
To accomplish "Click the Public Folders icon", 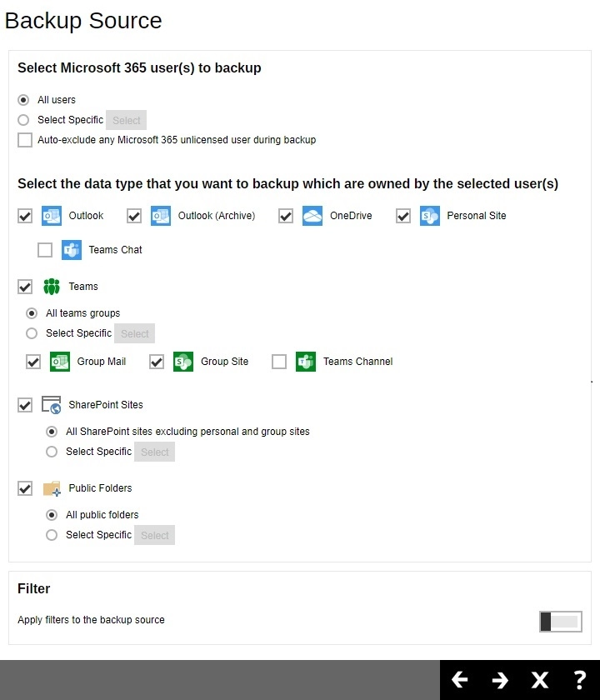I will click(x=52, y=488).
